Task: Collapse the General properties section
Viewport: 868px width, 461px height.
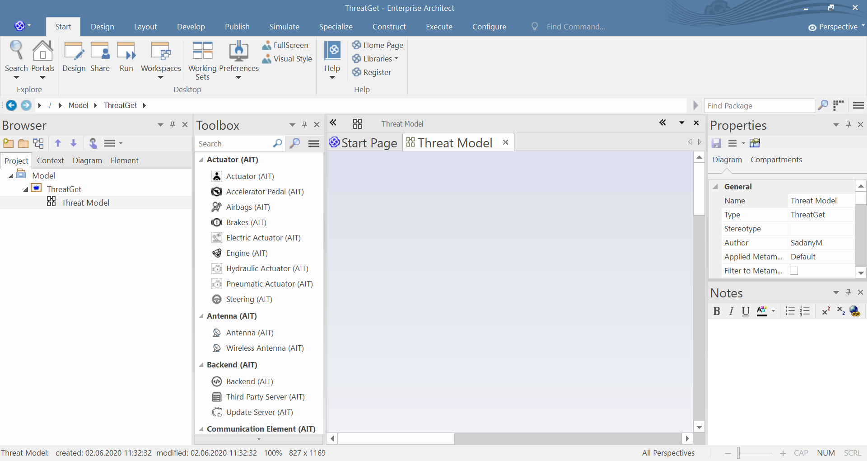Action: (715, 187)
